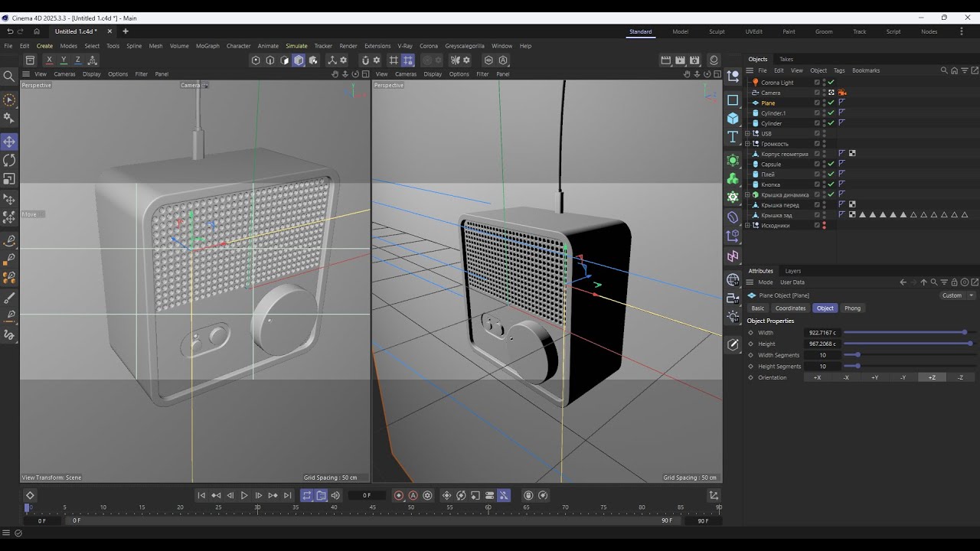Open the Phong tab in Attributes
Screen dimensions: 980x551
(852, 308)
